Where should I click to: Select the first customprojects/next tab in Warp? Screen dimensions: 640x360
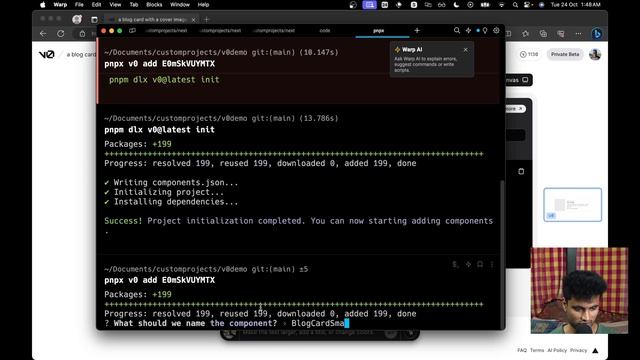pyautogui.click(x=167, y=31)
